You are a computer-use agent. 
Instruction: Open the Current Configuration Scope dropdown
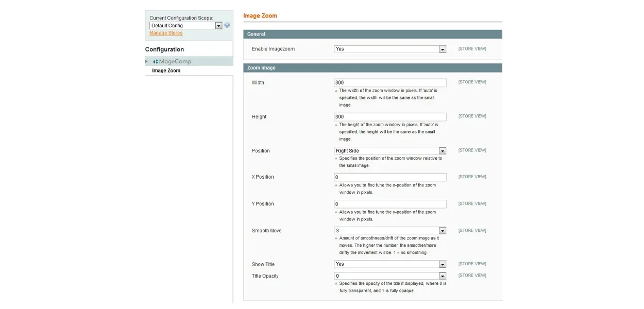185,26
